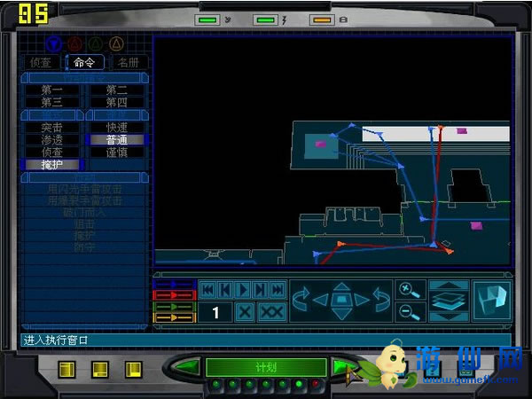Screen dimensions: 532x399
Task: Pick action 用爆裂手雷攻击
Action: 85,200
